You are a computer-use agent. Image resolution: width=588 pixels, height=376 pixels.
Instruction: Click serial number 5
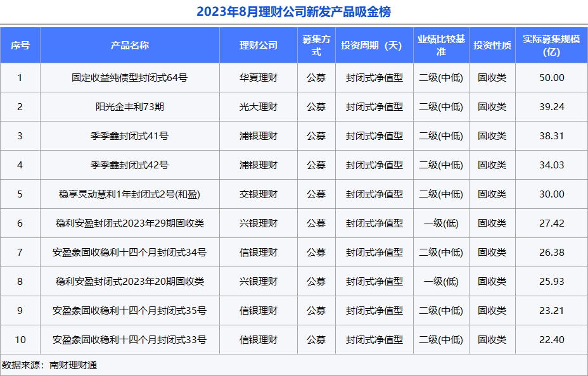coord(20,194)
